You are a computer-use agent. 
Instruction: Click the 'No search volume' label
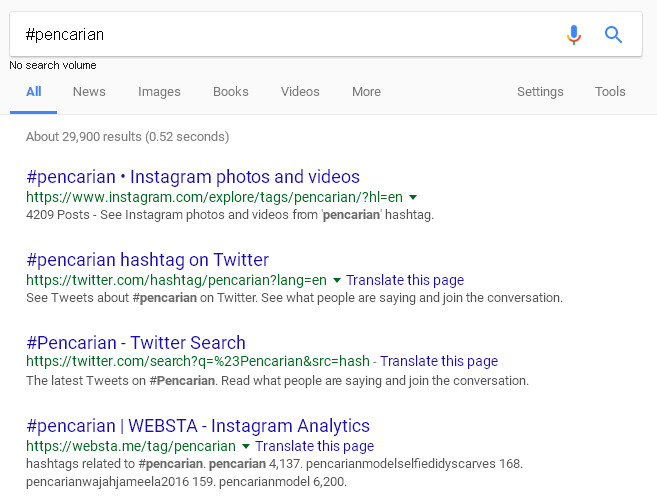coord(53,65)
